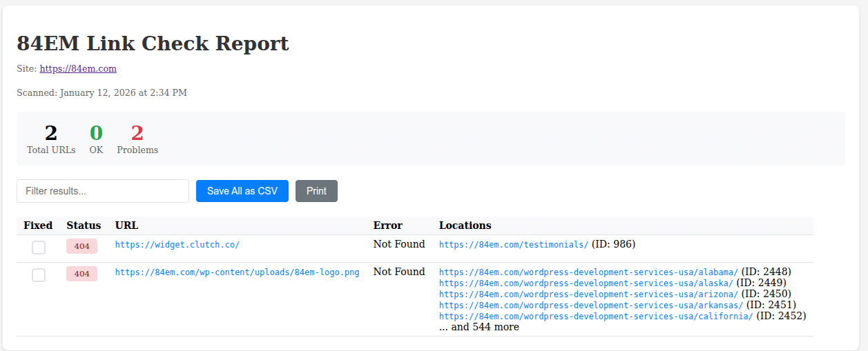Open the https://widget.clutch.co/ URL link

177,245
